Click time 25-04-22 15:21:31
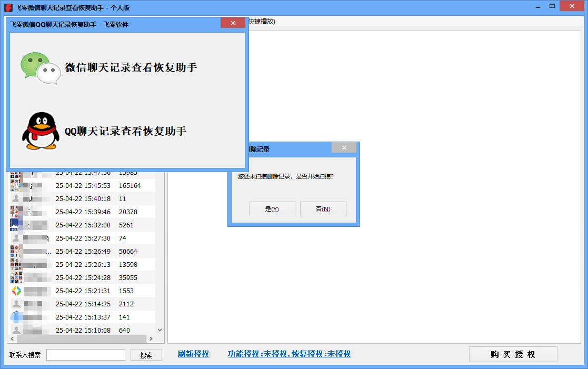 [x=83, y=291]
